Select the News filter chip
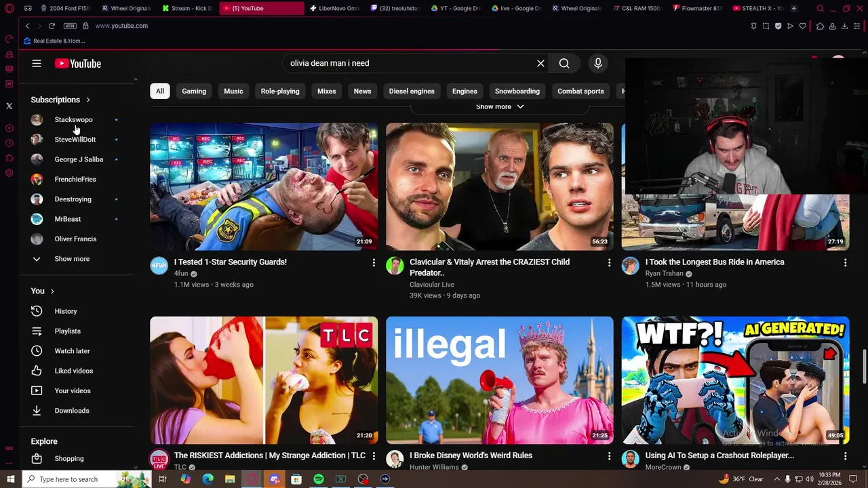Screen dimensions: 868x488 [362, 91]
